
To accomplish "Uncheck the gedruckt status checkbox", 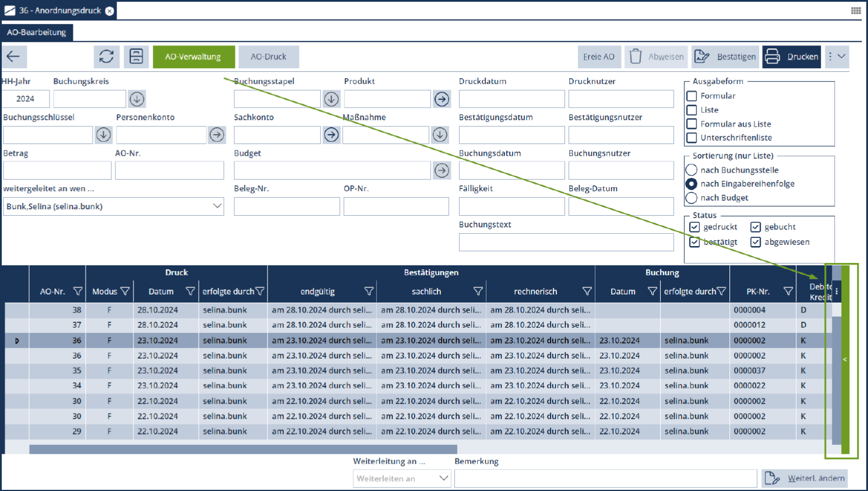I will pyautogui.click(x=694, y=227).
